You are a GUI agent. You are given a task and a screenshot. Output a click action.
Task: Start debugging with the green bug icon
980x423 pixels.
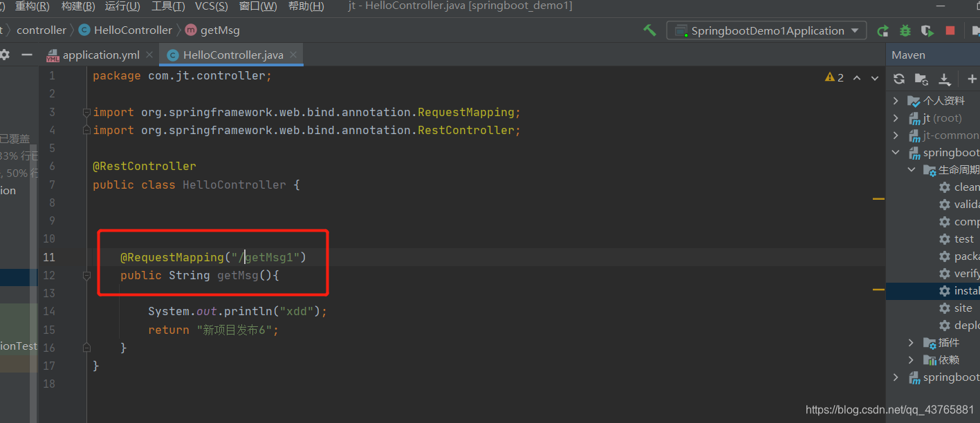click(905, 30)
